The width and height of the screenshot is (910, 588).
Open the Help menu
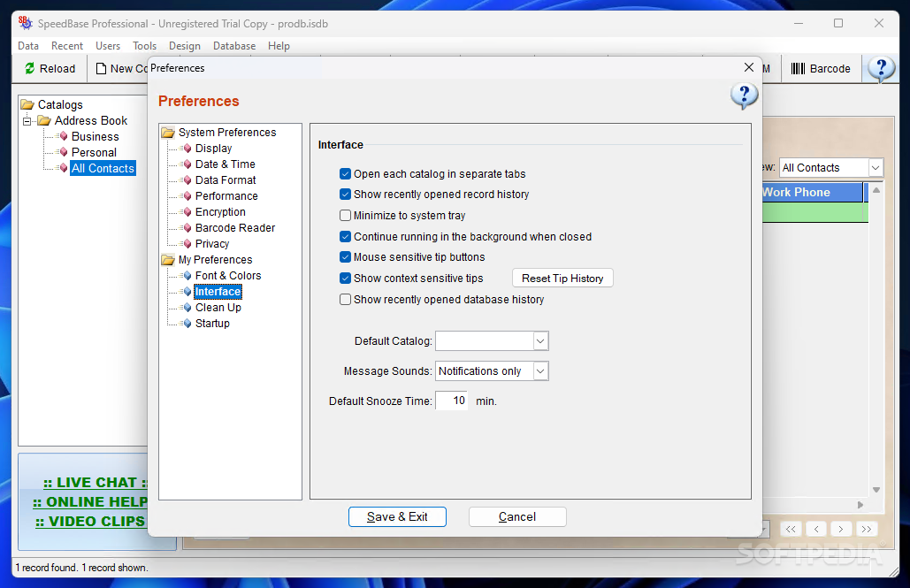(279, 46)
